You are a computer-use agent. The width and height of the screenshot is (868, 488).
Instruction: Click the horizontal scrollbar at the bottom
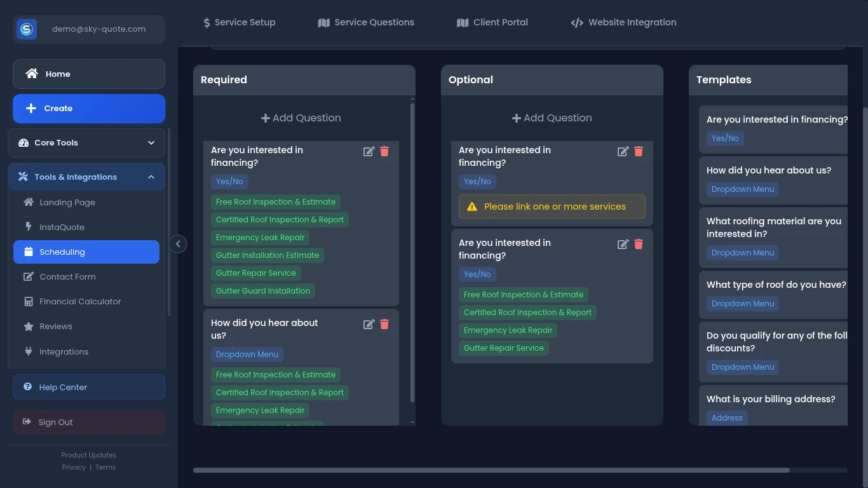[491, 470]
